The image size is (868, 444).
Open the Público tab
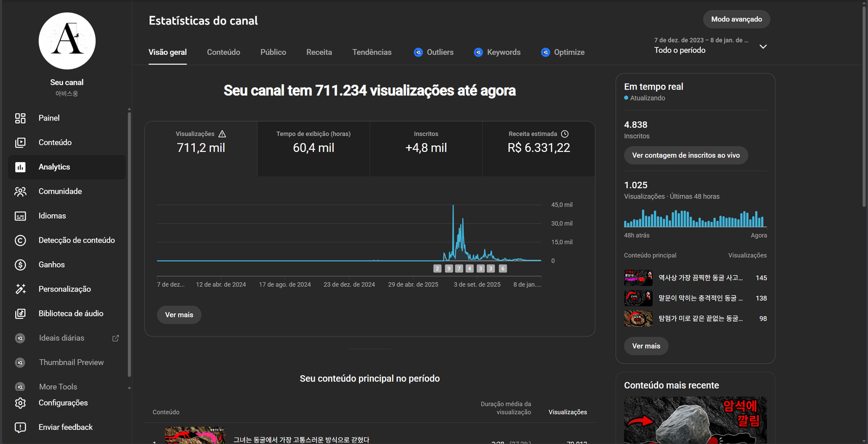[x=273, y=52]
